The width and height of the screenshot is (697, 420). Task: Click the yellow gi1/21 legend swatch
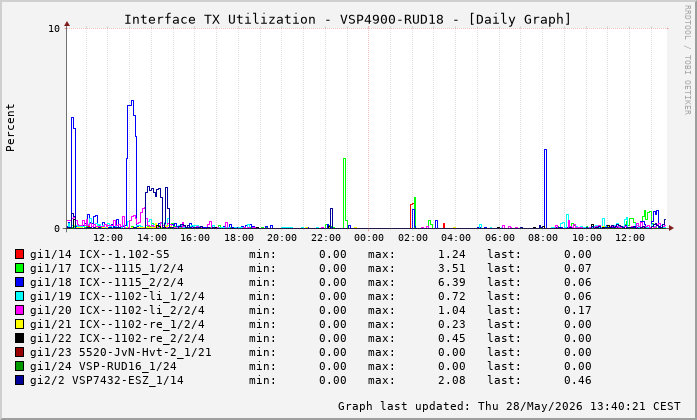(x=19, y=324)
